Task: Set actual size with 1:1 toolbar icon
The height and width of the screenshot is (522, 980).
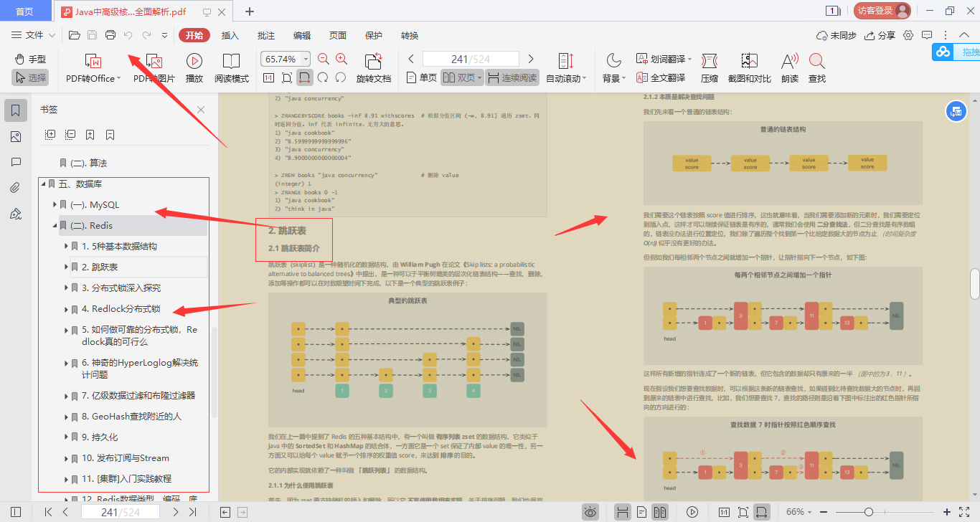Action: tap(268, 77)
